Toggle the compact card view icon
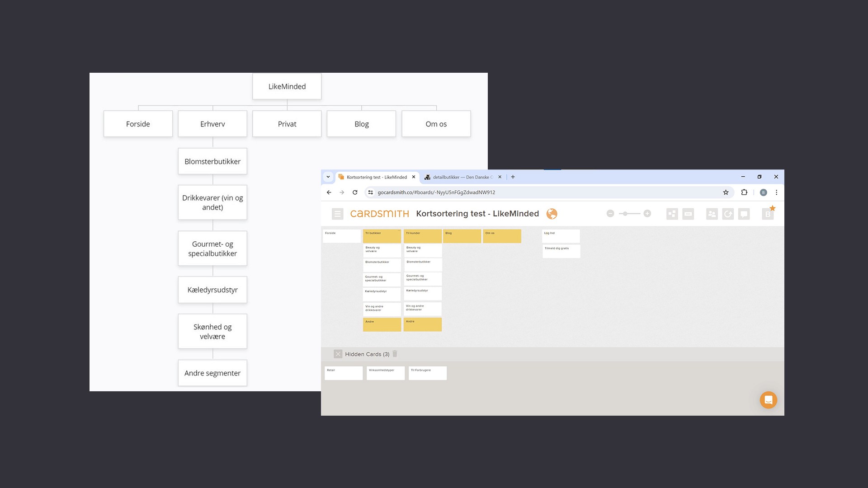Viewport: 868px width, 488px height. 688,214
